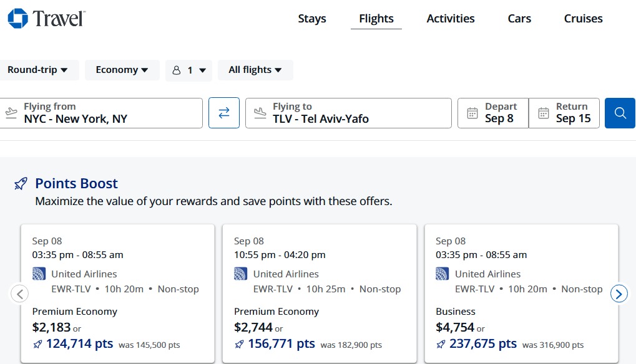Viewport: 636px width, 364px height.
Task: Switch to the Stays tab
Action: (312, 19)
